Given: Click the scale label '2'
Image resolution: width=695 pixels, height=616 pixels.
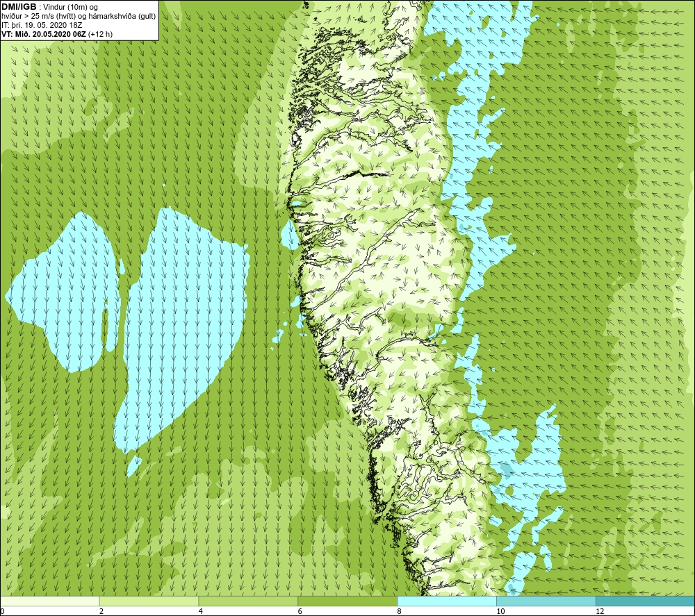Looking at the screenshot, I should coord(101,611).
